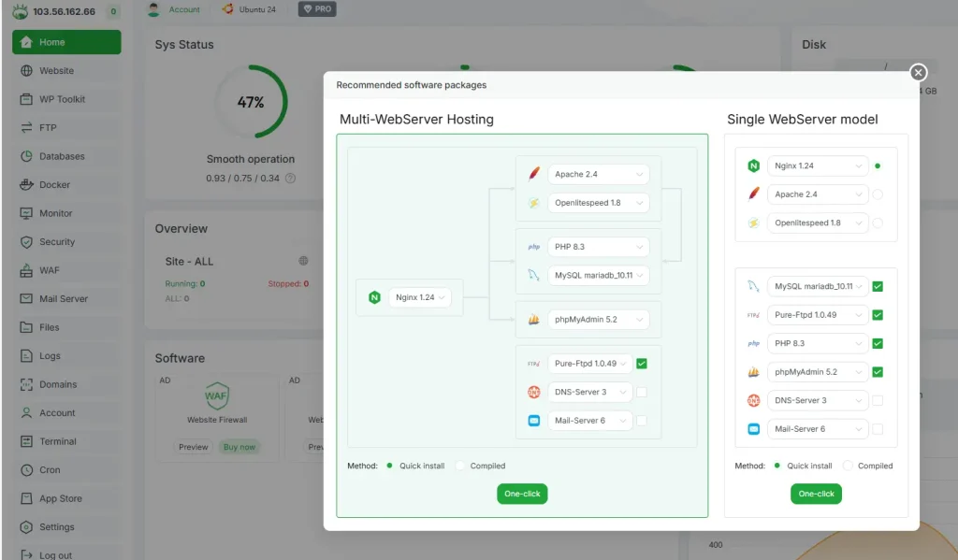Open Cron clock icon
The height and width of the screenshot is (560, 958).
tap(26, 469)
